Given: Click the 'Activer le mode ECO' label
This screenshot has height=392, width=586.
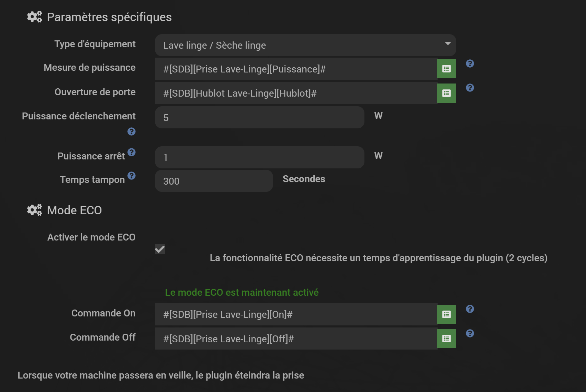Looking at the screenshot, I should click(x=91, y=237).
